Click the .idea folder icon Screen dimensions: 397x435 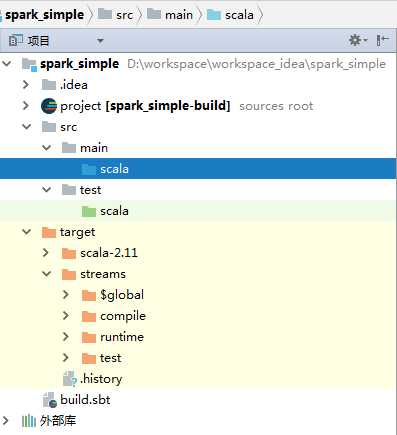49,85
